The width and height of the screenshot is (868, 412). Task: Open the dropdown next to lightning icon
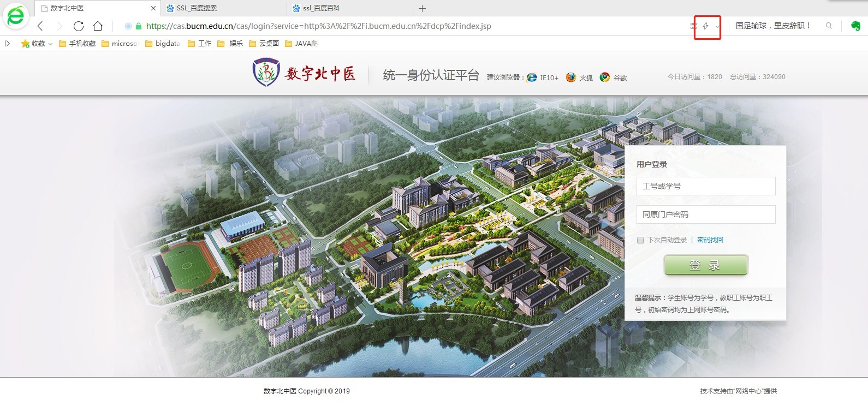pos(717,26)
